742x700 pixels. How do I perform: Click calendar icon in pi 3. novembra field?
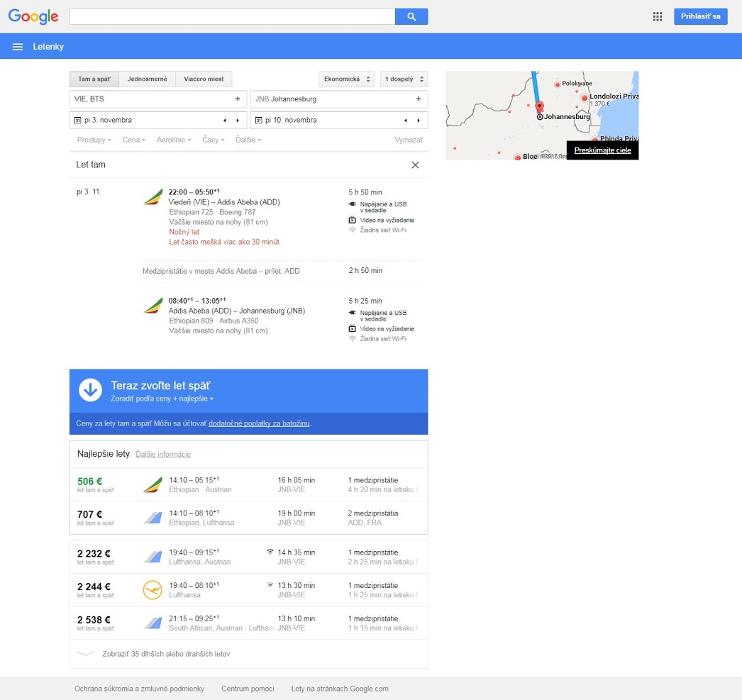(77, 120)
